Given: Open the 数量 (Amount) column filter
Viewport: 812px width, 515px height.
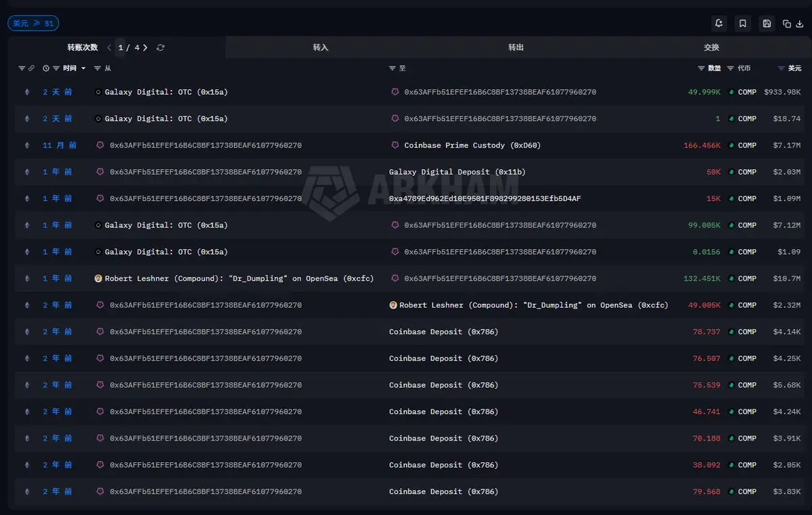Looking at the screenshot, I should tap(701, 68).
